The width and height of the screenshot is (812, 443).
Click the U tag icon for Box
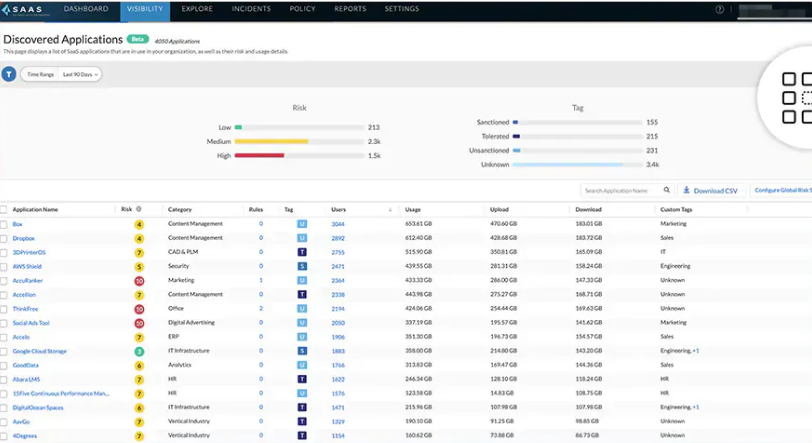(x=302, y=224)
